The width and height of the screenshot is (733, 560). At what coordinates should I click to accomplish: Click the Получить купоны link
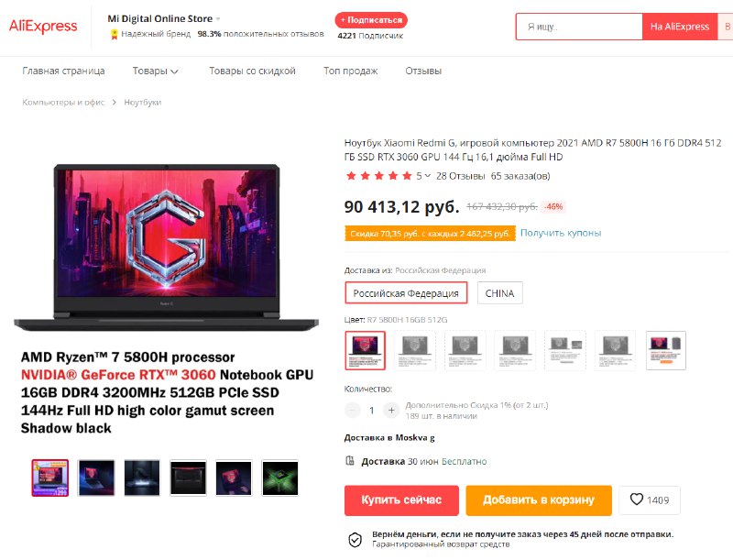561,233
